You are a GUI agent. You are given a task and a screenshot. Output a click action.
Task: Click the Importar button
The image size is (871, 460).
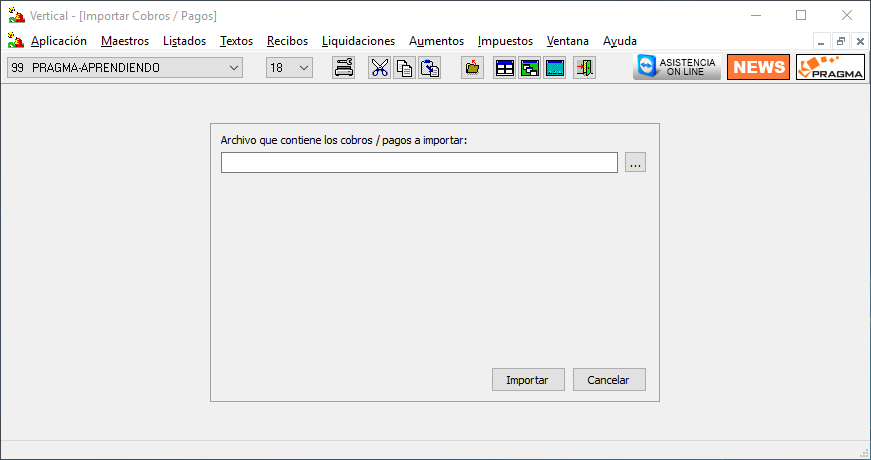(x=528, y=379)
